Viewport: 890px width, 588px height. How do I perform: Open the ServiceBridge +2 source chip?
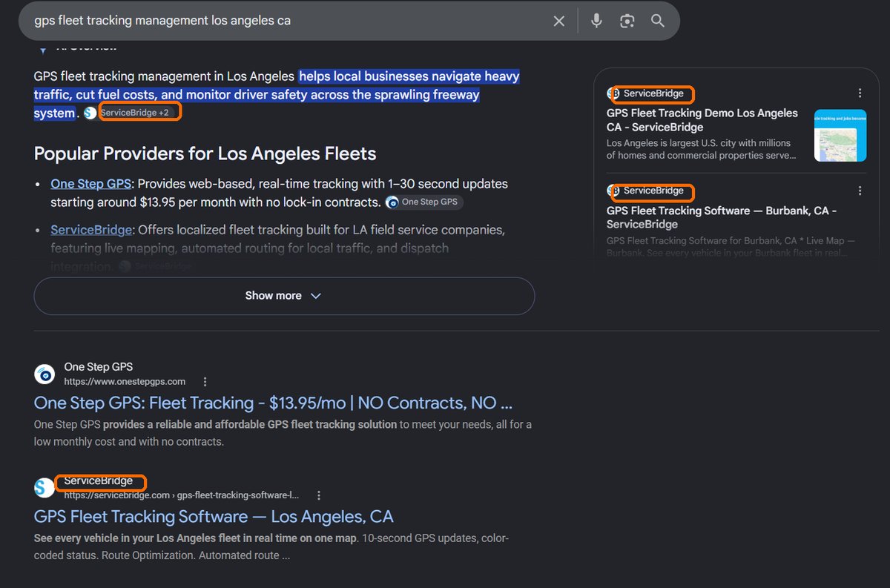tap(131, 113)
